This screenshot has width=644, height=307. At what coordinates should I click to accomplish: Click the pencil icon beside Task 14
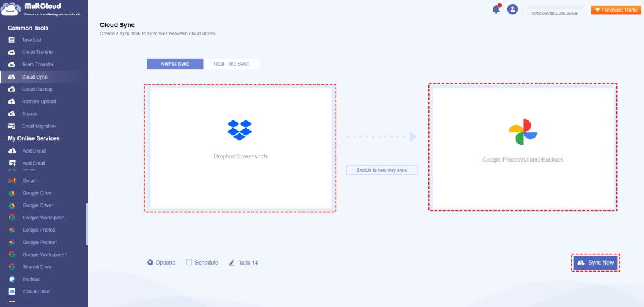[x=232, y=263]
